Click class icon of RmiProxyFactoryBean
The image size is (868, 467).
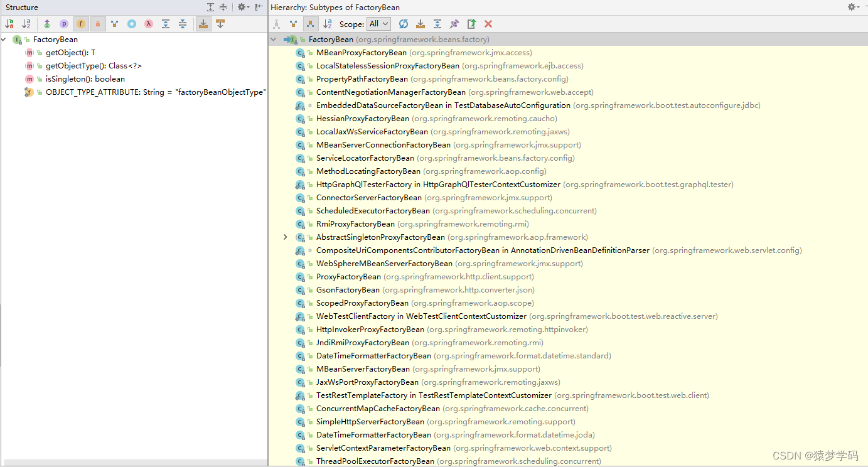[x=300, y=224]
